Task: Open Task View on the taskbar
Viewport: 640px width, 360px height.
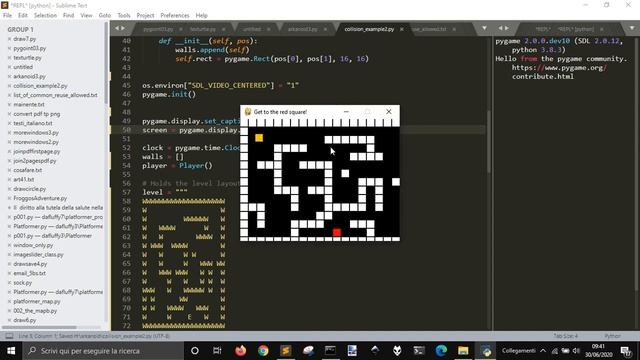Action: click(x=217, y=351)
